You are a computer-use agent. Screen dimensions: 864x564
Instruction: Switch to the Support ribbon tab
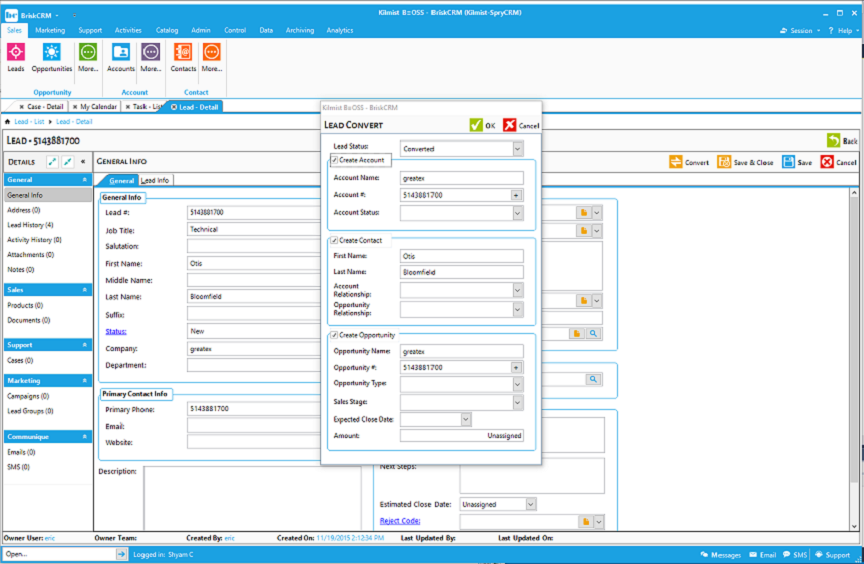[90, 30]
